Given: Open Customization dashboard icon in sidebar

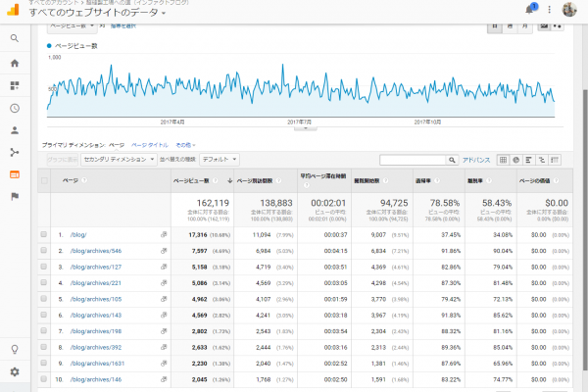Looking at the screenshot, I should pos(15,85).
